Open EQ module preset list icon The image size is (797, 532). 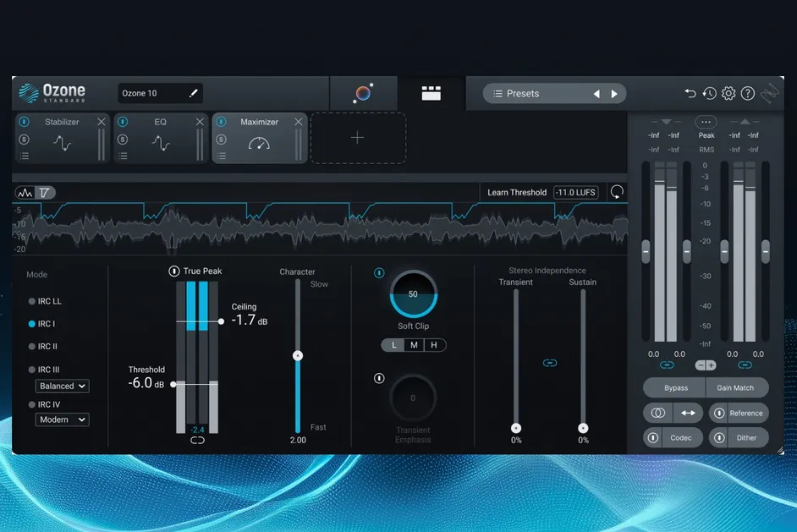[x=123, y=156]
